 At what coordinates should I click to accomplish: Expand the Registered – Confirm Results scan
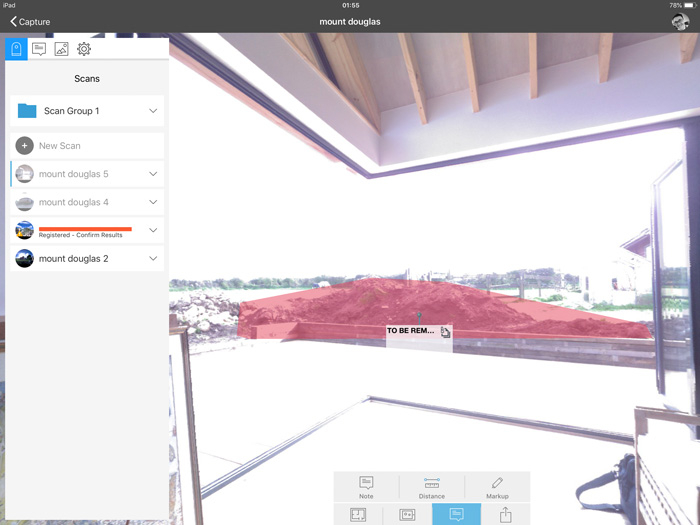click(153, 230)
